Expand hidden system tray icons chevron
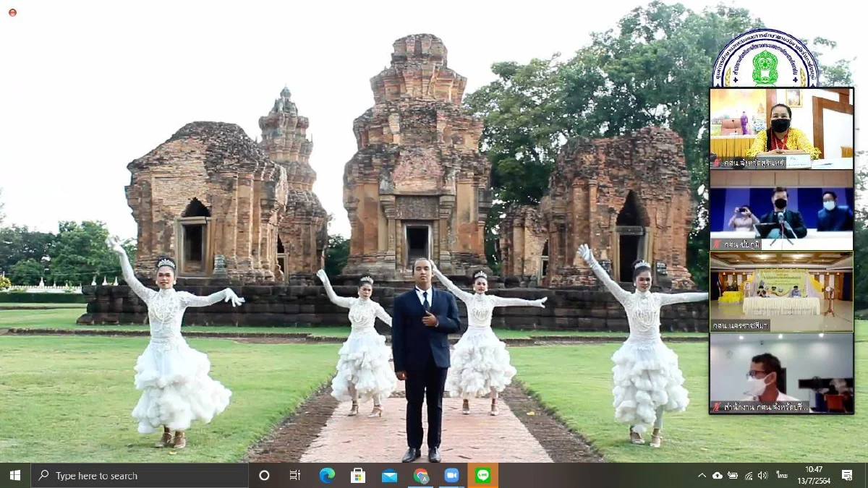 coord(702,476)
